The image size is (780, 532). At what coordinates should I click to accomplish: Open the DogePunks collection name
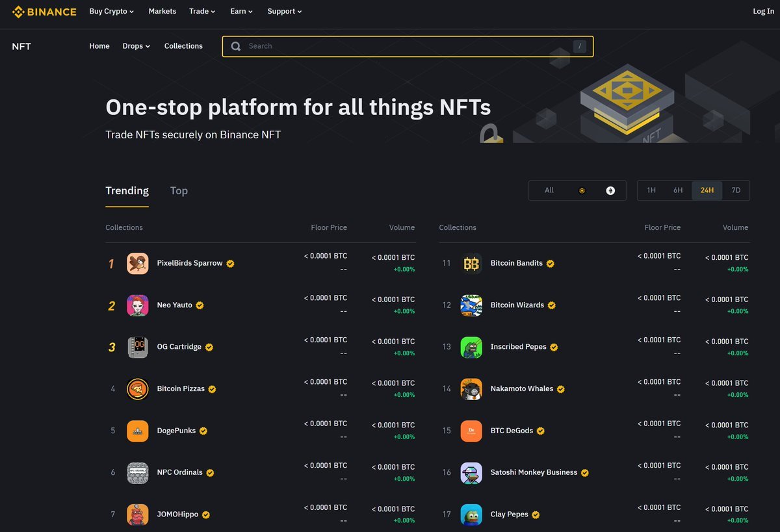pyautogui.click(x=176, y=430)
